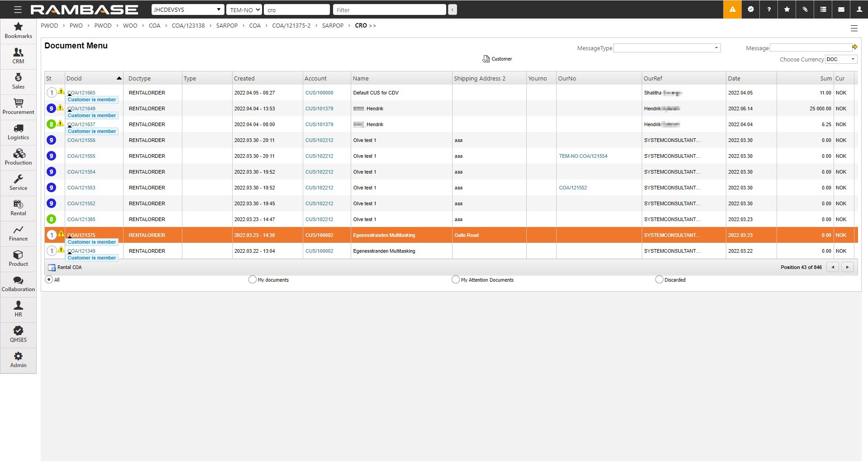Expand the MessageType dropdown
The image size is (868, 472).
667,48
